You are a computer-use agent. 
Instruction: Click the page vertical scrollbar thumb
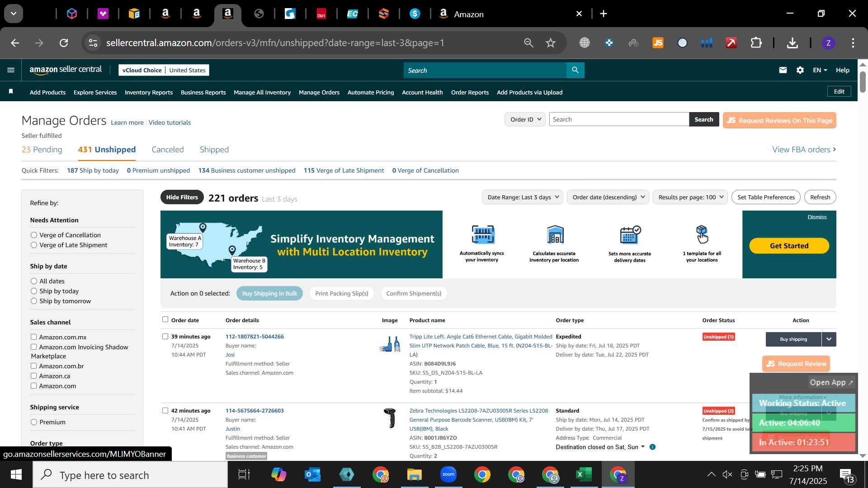(x=863, y=81)
